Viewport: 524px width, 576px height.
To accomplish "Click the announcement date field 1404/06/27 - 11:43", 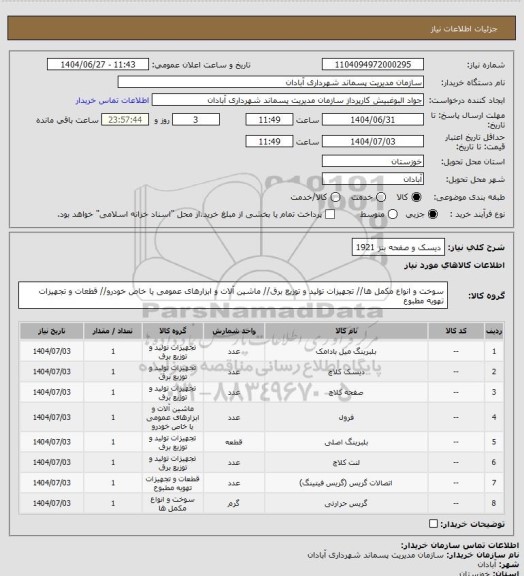I will tap(98, 65).
